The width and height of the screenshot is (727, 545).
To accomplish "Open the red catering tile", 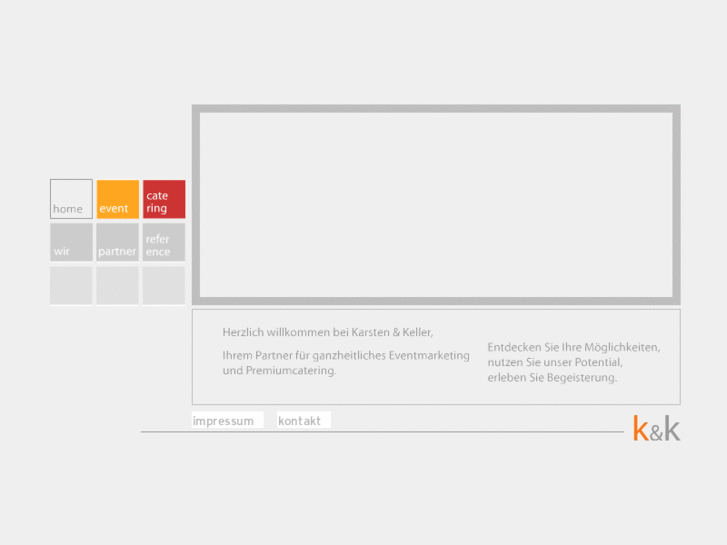I will coord(164,199).
